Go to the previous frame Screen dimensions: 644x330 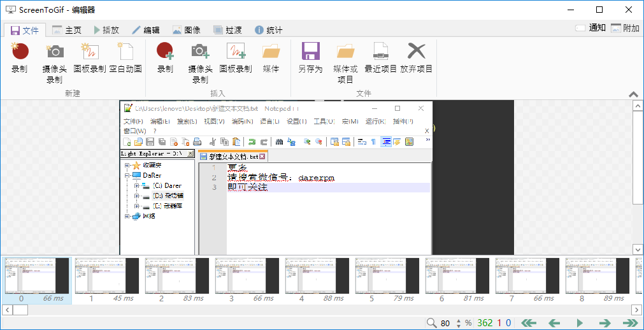tap(554, 323)
